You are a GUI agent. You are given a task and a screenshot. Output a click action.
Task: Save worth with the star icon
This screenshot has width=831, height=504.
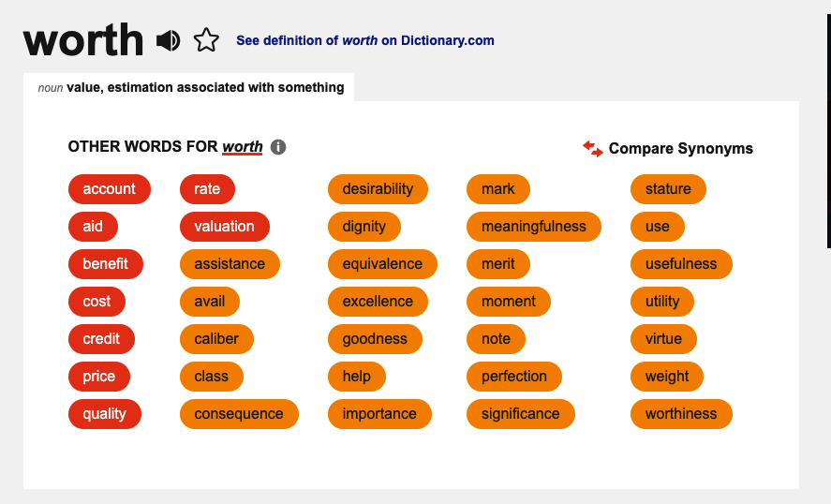(x=206, y=40)
